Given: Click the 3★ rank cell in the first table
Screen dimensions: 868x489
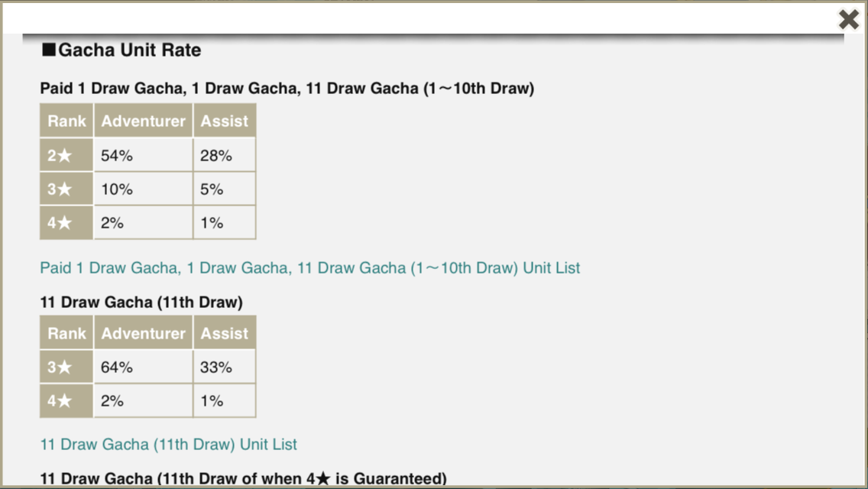Looking at the screenshot, I should pos(66,189).
